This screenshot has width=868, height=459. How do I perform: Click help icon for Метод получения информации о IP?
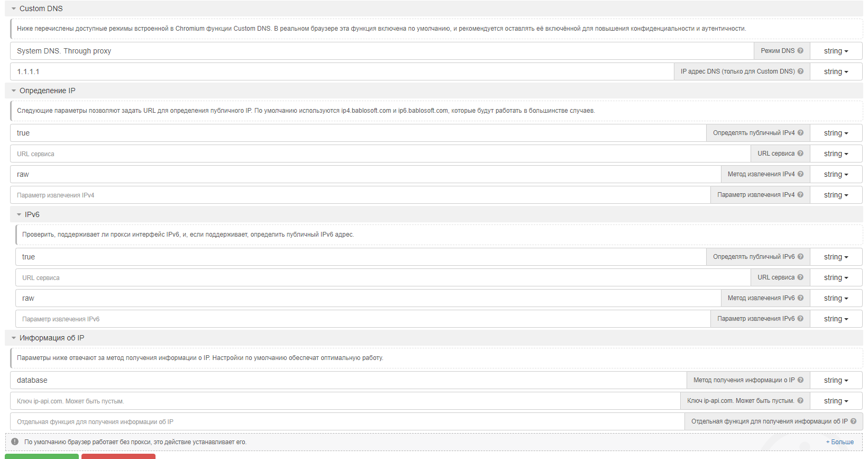pos(800,380)
